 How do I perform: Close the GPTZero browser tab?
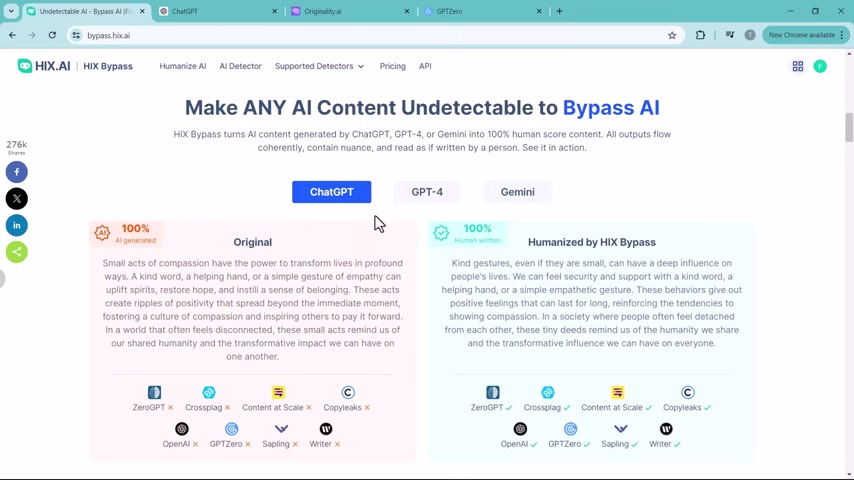(x=539, y=11)
